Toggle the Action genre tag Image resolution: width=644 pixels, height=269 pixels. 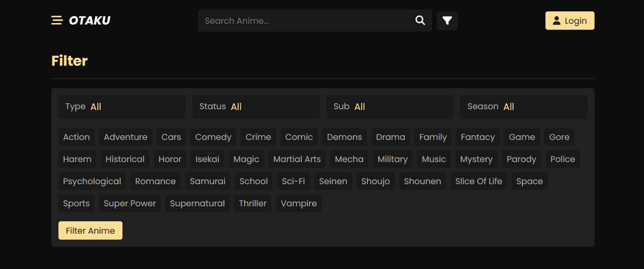pyautogui.click(x=76, y=137)
